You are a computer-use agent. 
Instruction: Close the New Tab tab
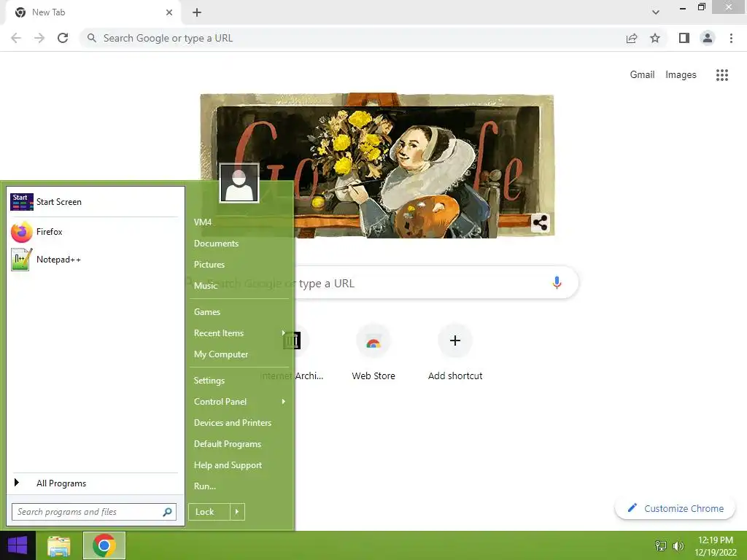169,12
